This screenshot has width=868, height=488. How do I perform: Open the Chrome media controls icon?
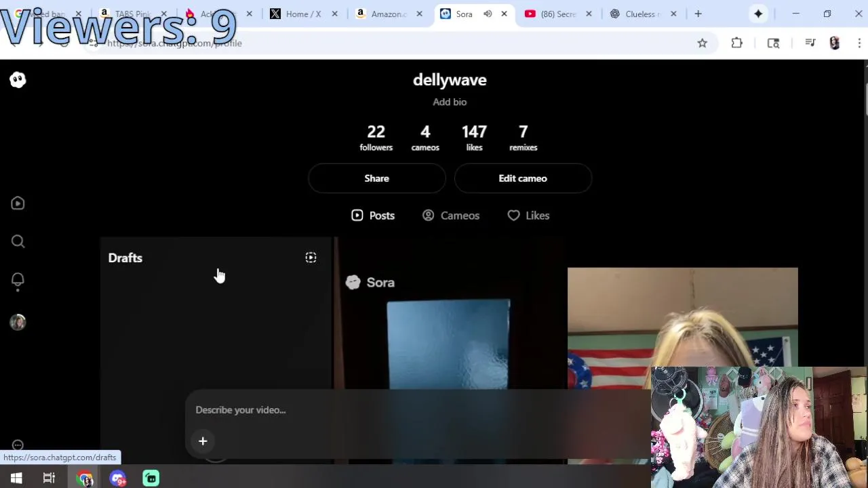tap(810, 43)
